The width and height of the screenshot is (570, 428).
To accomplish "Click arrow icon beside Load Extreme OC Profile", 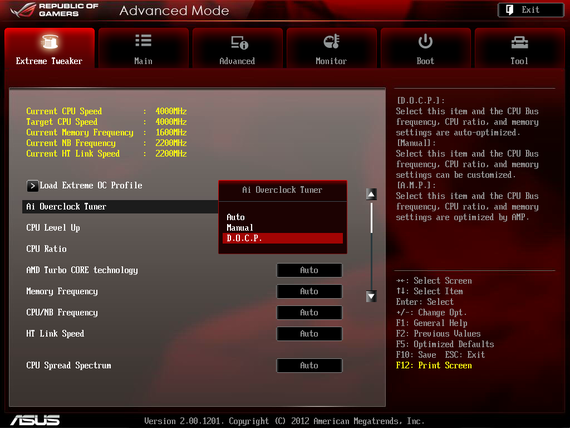I will (x=32, y=186).
